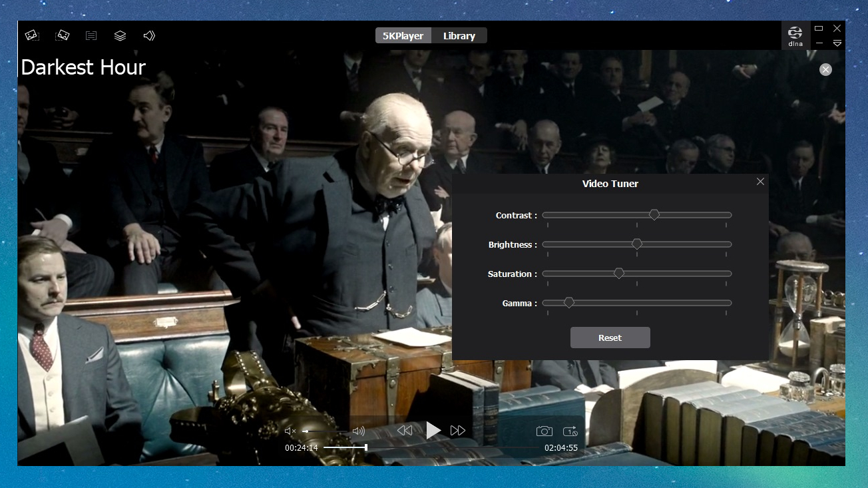Play the video
The width and height of the screenshot is (868, 488).
[433, 430]
